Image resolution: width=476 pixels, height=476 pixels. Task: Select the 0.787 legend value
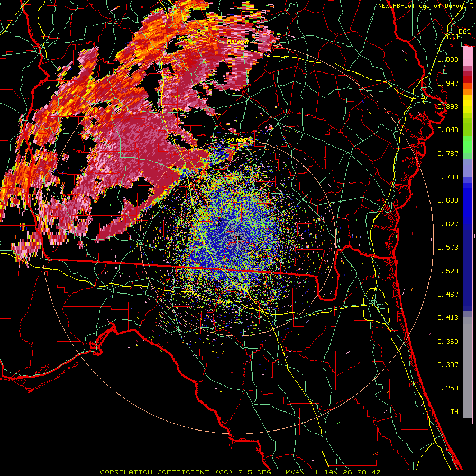[448, 153]
